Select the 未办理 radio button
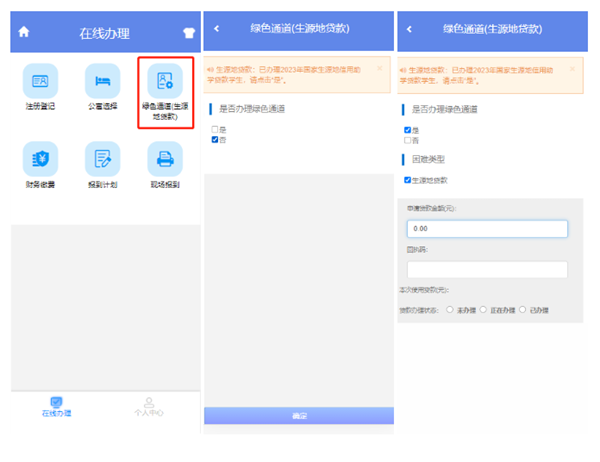The width and height of the screenshot is (600, 462). pyautogui.click(x=451, y=310)
